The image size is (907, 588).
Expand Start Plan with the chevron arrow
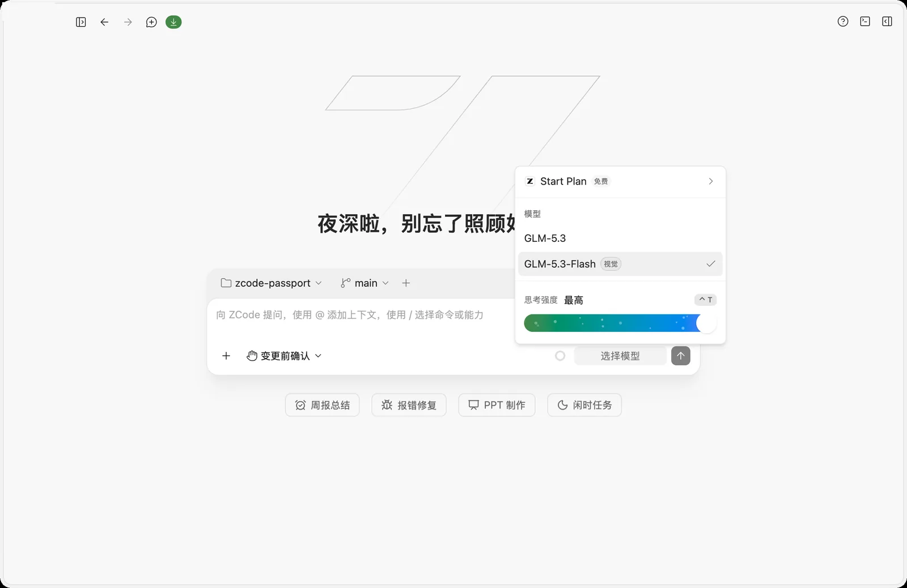(711, 181)
